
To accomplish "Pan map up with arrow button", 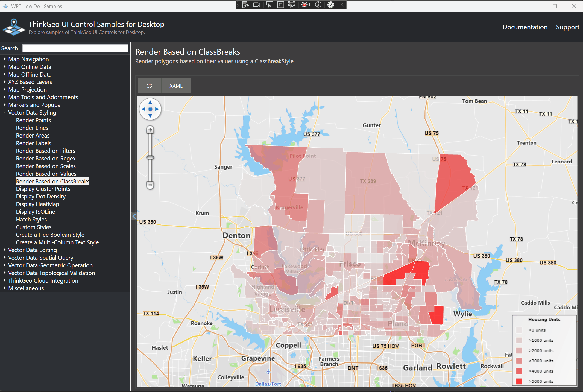I will [x=150, y=102].
